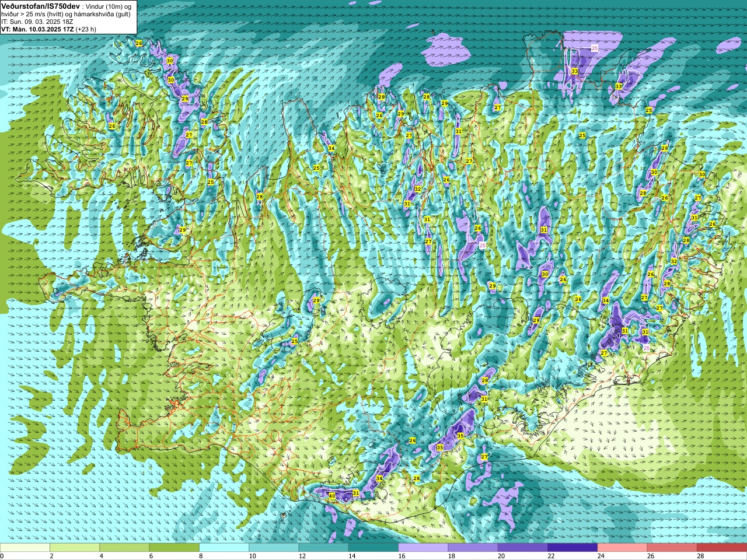Click the pale yellow 0–2 legend color
Image resolution: width=747 pixels, height=560 pixels.
[25, 547]
